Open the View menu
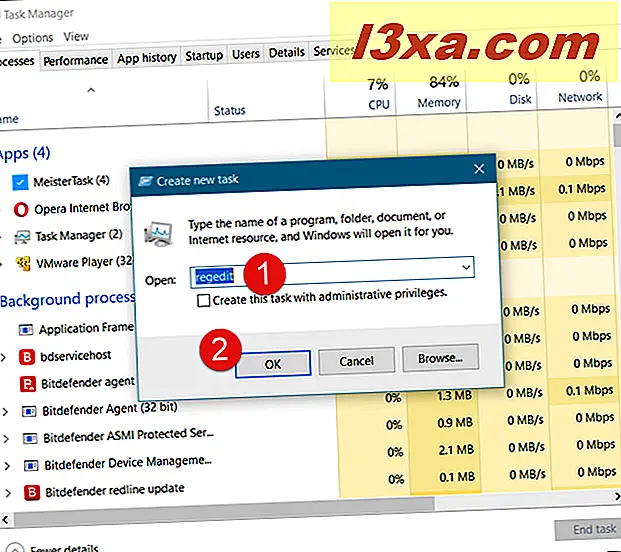 tap(76, 37)
